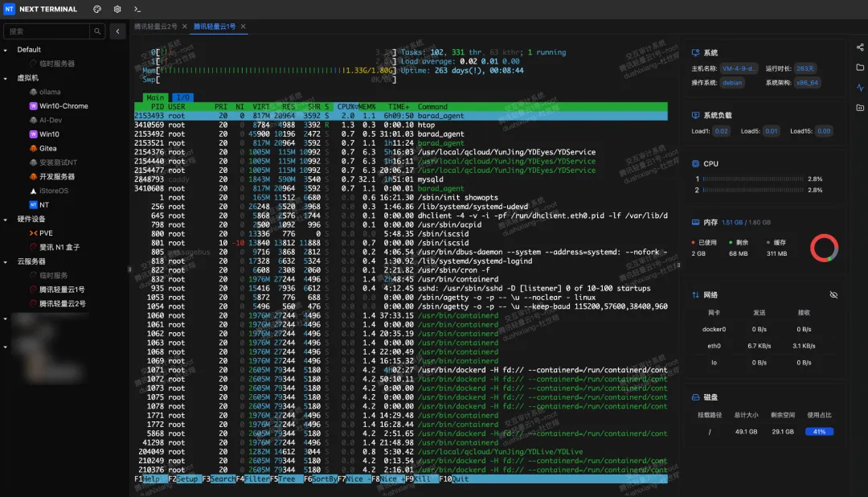
Task: Collapse the 云服务器 group
Action: coord(6,261)
